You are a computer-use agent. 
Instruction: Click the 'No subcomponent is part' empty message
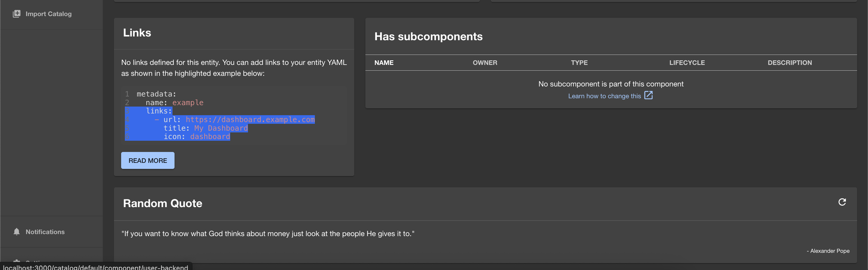tap(611, 84)
